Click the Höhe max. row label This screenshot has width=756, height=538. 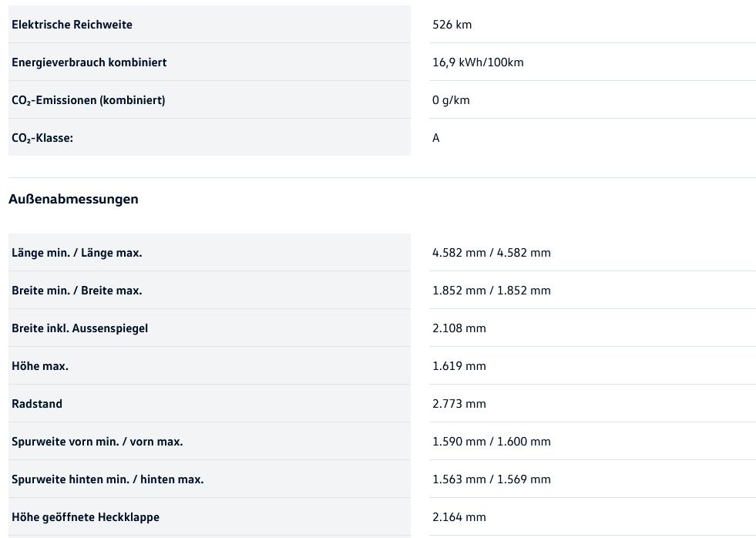click(x=40, y=366)
